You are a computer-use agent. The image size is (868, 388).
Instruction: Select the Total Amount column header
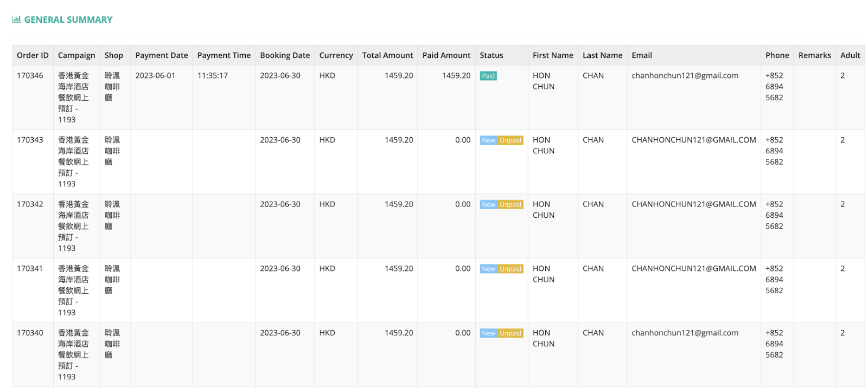pyautogui.click(x=387, y=55)
